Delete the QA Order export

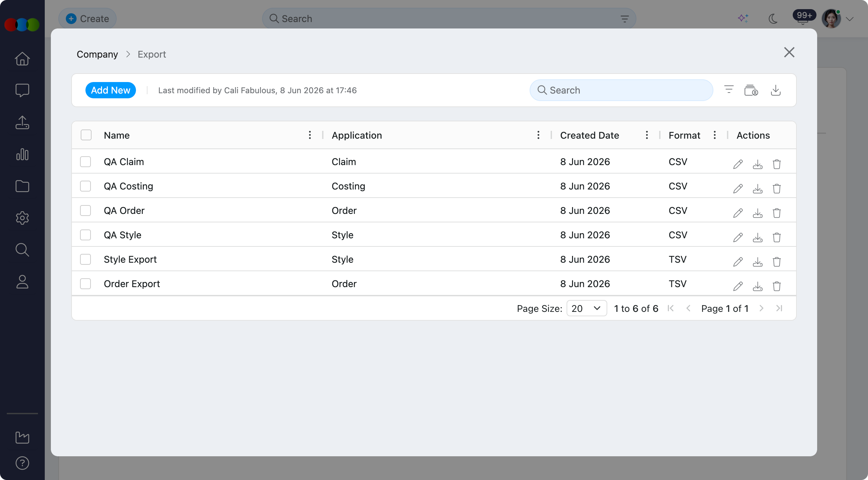point(777,213)
